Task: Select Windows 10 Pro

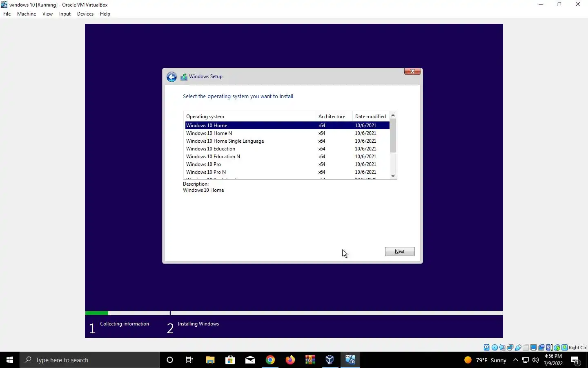Action: point(287,164)
